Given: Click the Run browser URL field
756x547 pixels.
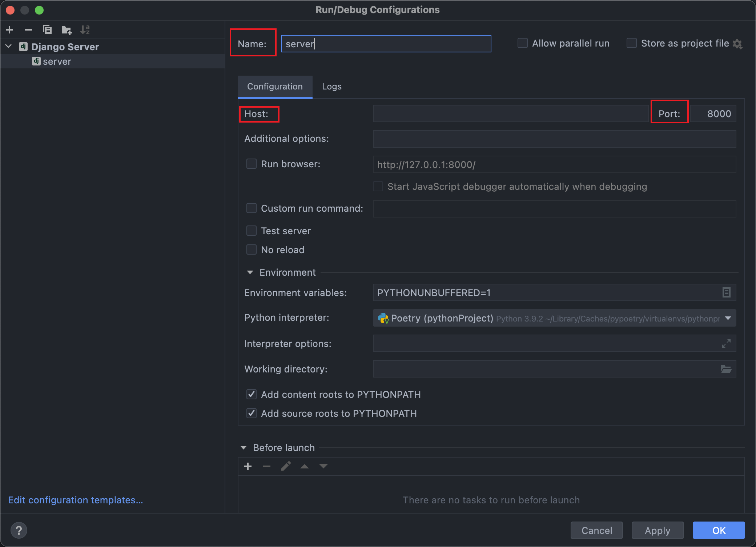Looking at the screenshot, I should pos(555,164).
